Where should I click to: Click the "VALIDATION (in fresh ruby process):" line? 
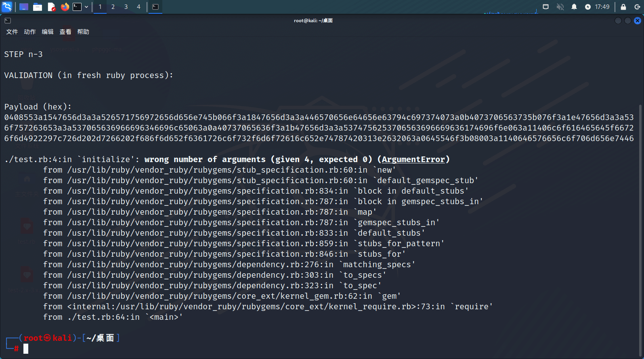tap(89, 75)
